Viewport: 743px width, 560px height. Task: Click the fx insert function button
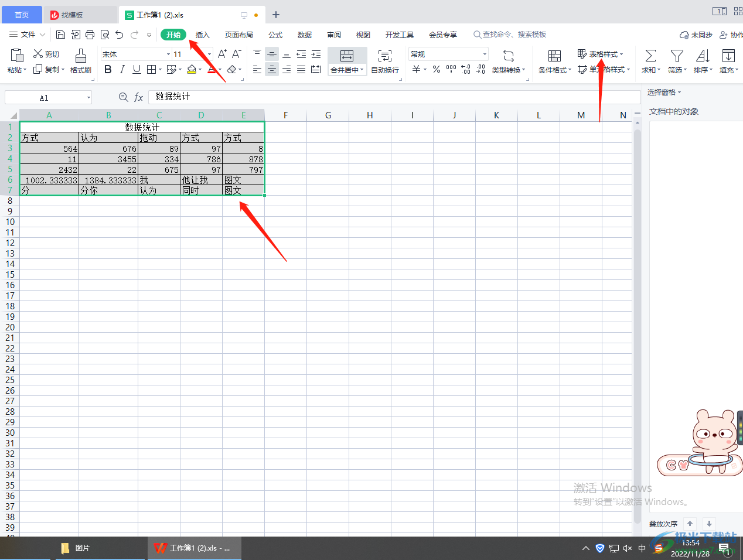(138, 97)
